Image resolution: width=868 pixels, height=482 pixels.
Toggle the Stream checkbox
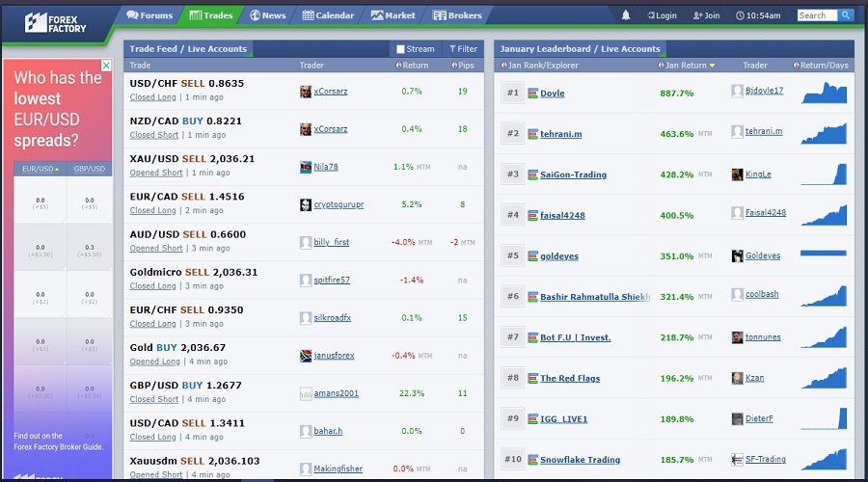[x=401, y=49]
